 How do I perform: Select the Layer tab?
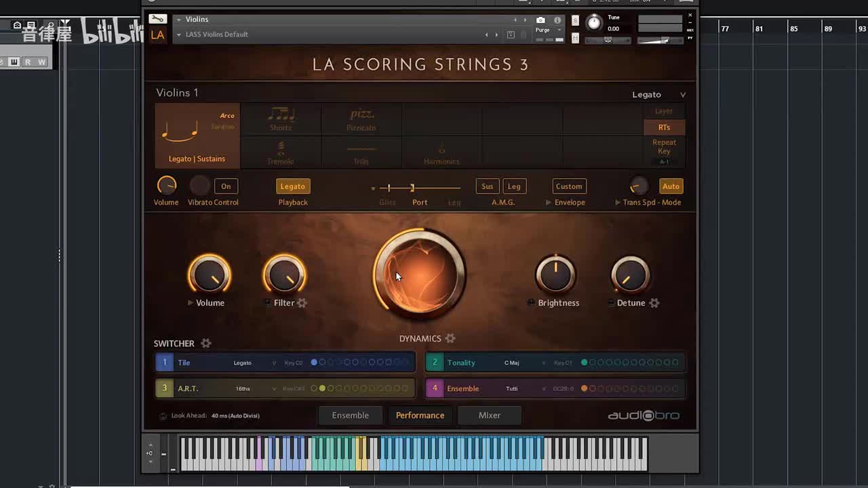664,111
